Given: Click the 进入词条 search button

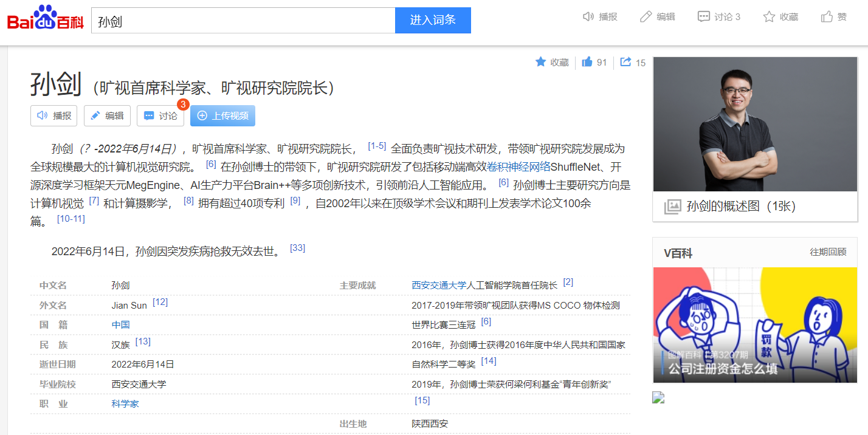Looking at the screenshot, I should tap(433, 21).
